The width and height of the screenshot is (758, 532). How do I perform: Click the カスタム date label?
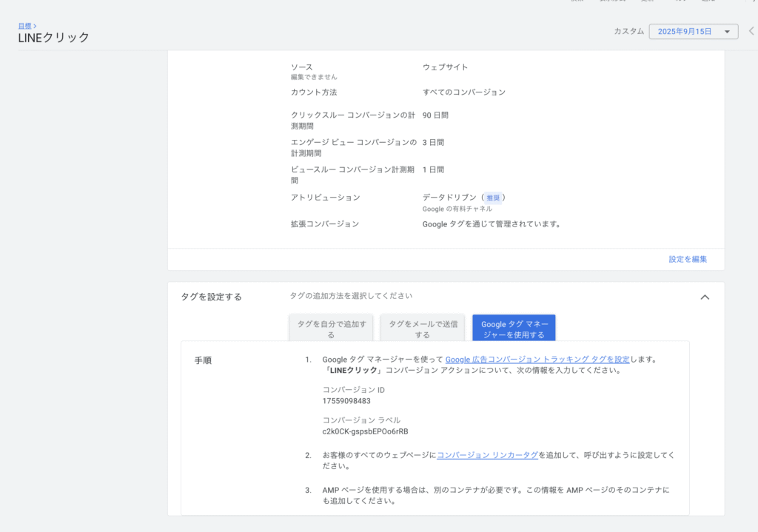coord(628,32)
